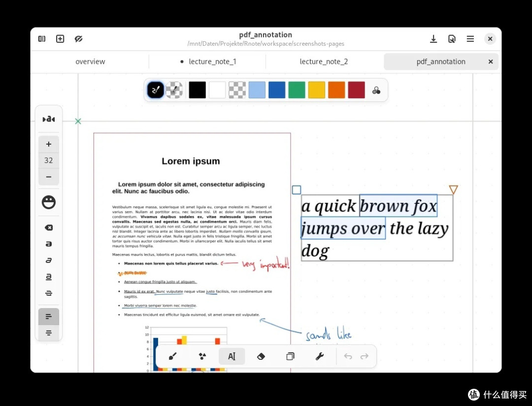
Task: Switch to the overview tab
Action: coord(90,62)
